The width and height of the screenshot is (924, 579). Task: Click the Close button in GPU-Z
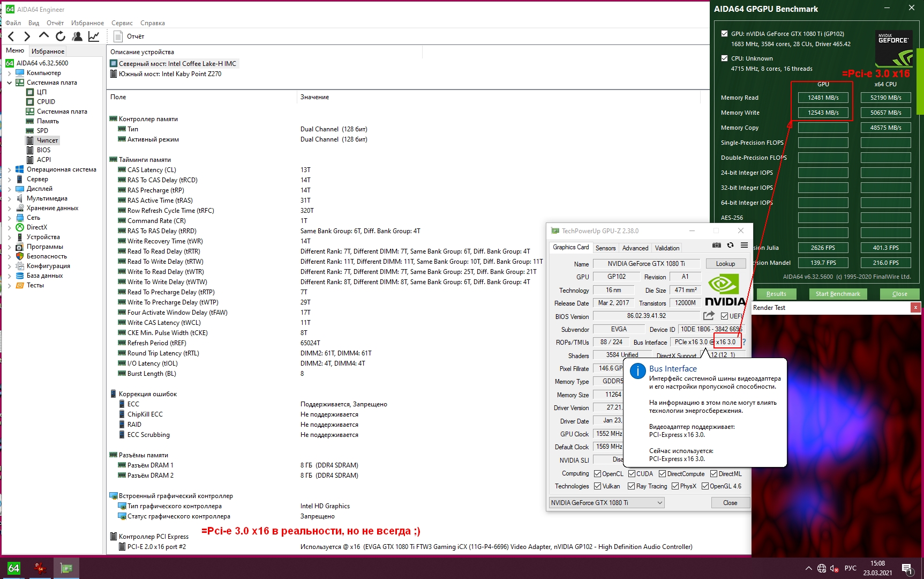click(x=730, y=503)
